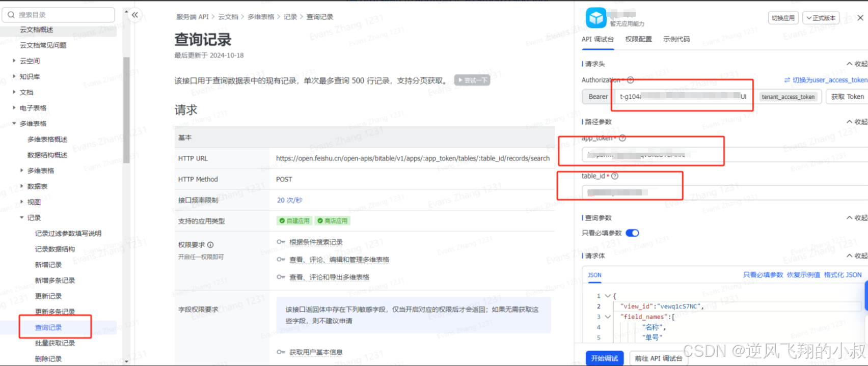Open 新增多条记录 in the sidebar
Screen dimensions: 868x366
click(55, 280)
